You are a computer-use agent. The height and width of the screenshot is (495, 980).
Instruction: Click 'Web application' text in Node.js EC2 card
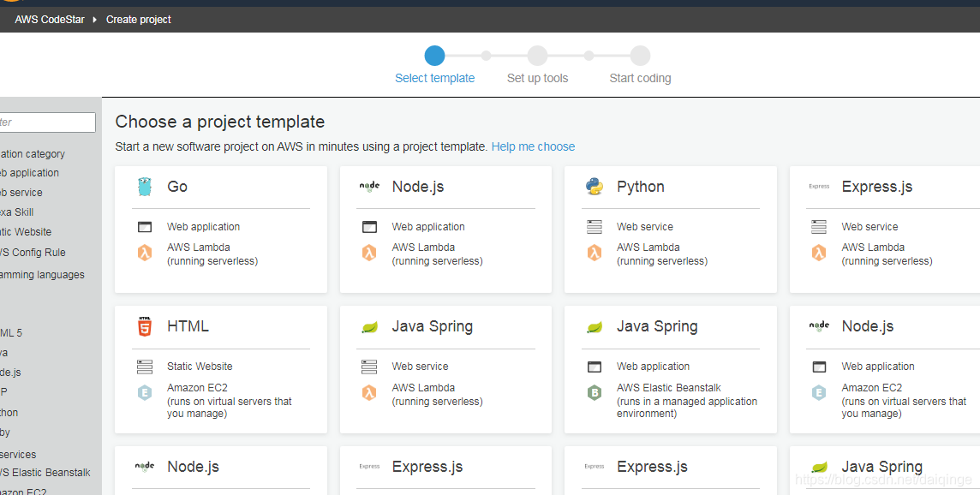point(878,367)
